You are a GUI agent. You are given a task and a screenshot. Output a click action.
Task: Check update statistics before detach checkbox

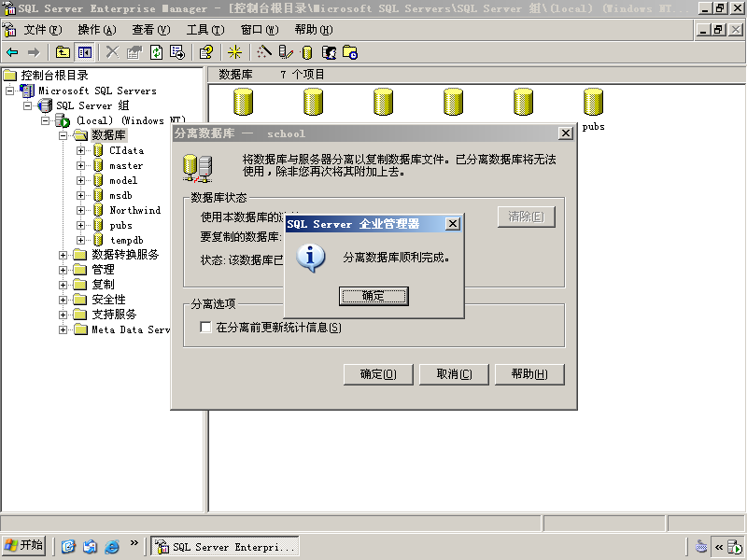tap(205, 328)
